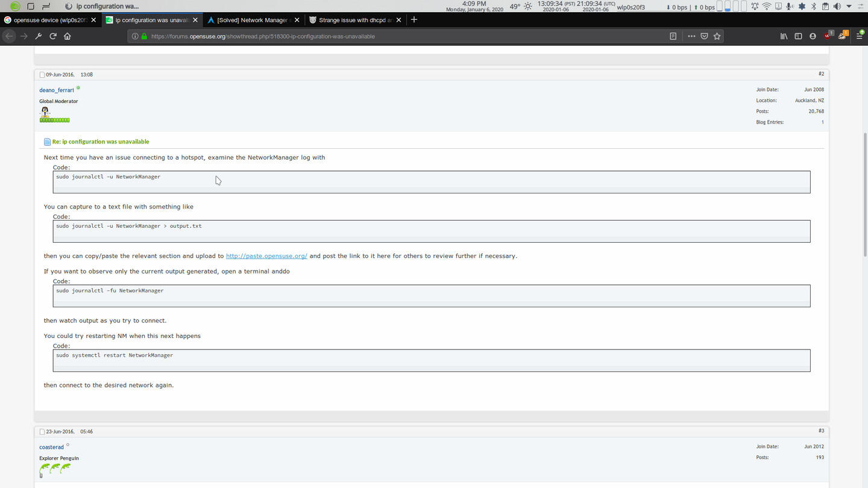The image size is (868, 488).
Task: Click the window switcher panel icon
Action: click(46, 6)
